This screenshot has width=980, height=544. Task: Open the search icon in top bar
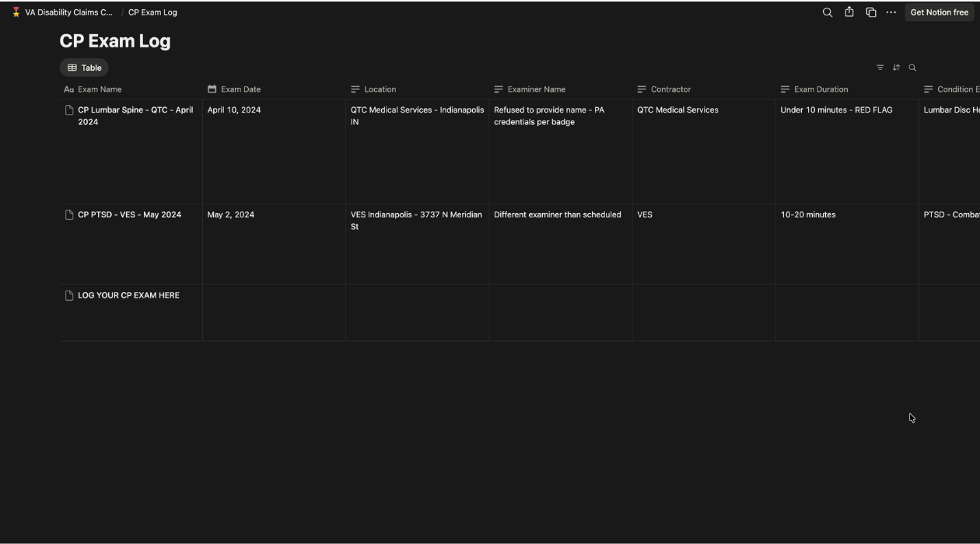click(x=828, y=12)
